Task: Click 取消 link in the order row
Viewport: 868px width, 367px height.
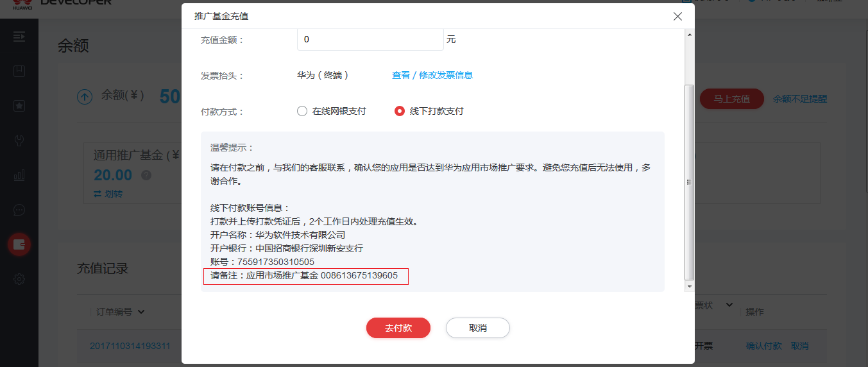Action: (x=800, y=346)
